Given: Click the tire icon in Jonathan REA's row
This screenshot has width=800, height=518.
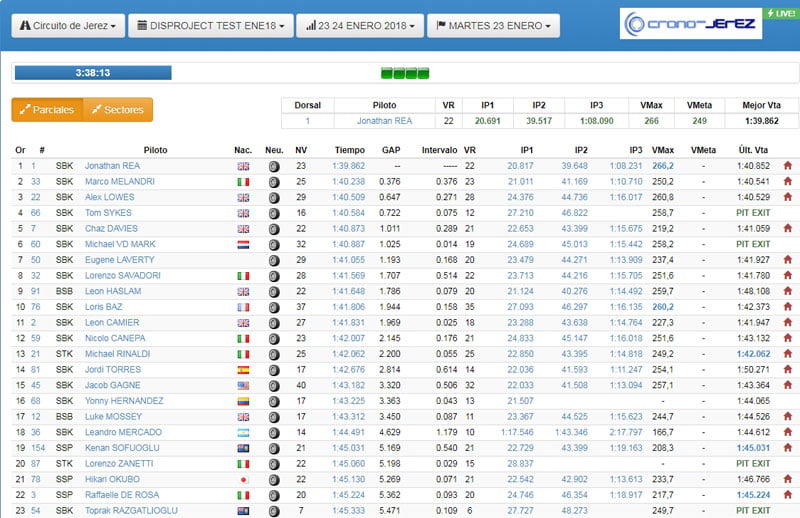Looking at the screenshot, I should (274, 167).
